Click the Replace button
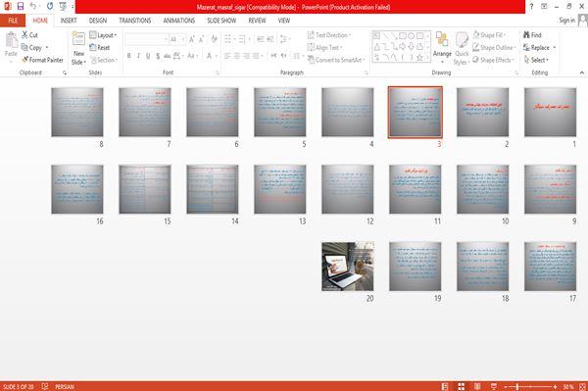 (537, 48)
